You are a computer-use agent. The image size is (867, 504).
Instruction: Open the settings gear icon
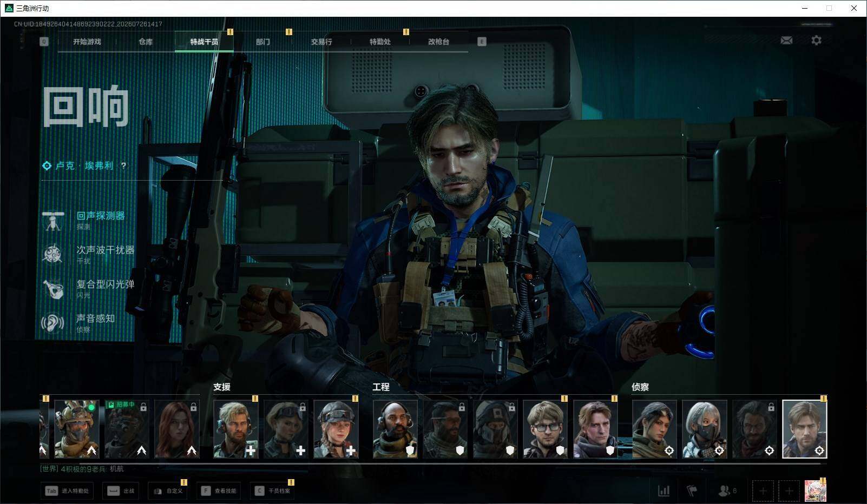pos(816,41)
